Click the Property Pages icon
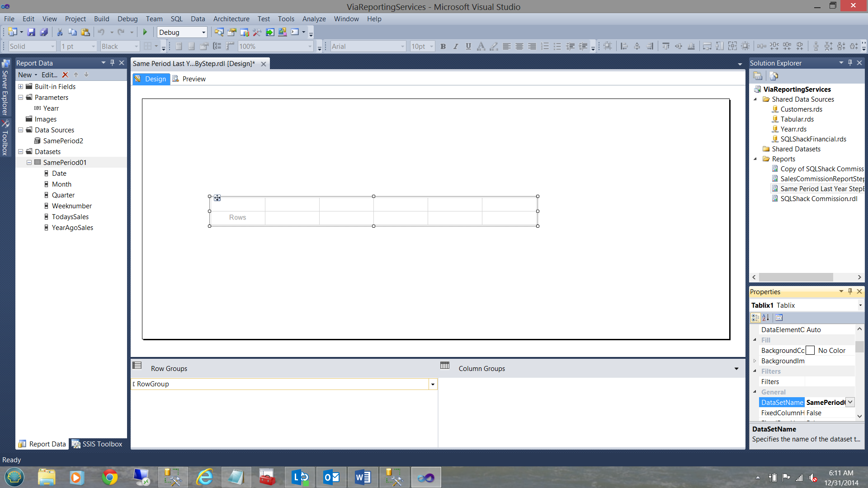 779,318
